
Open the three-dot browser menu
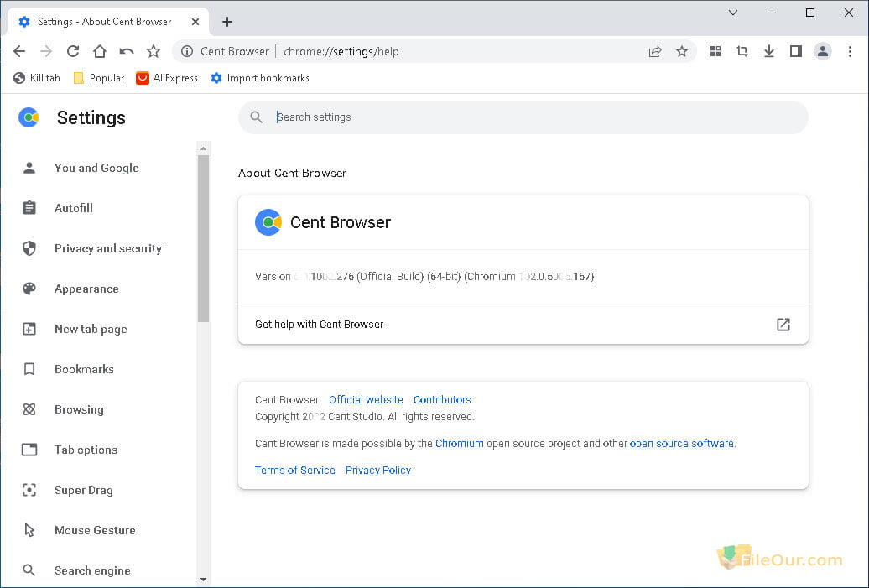850,51
